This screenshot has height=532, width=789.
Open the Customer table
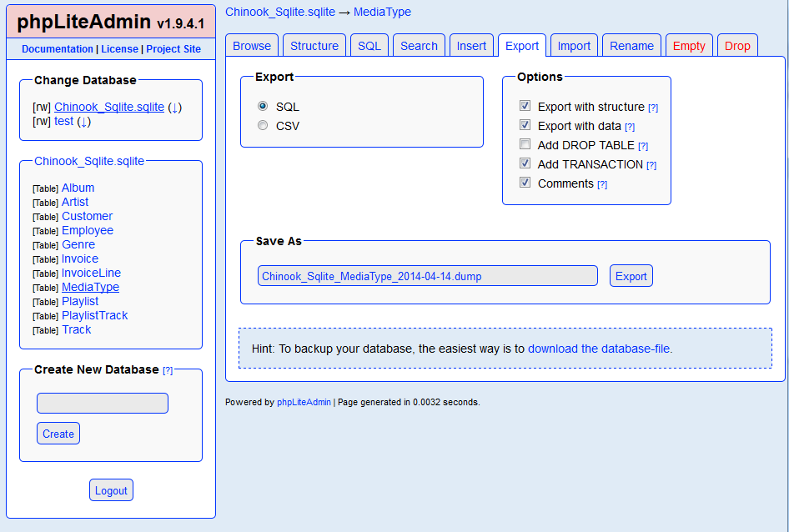click(x=87, y=217)
